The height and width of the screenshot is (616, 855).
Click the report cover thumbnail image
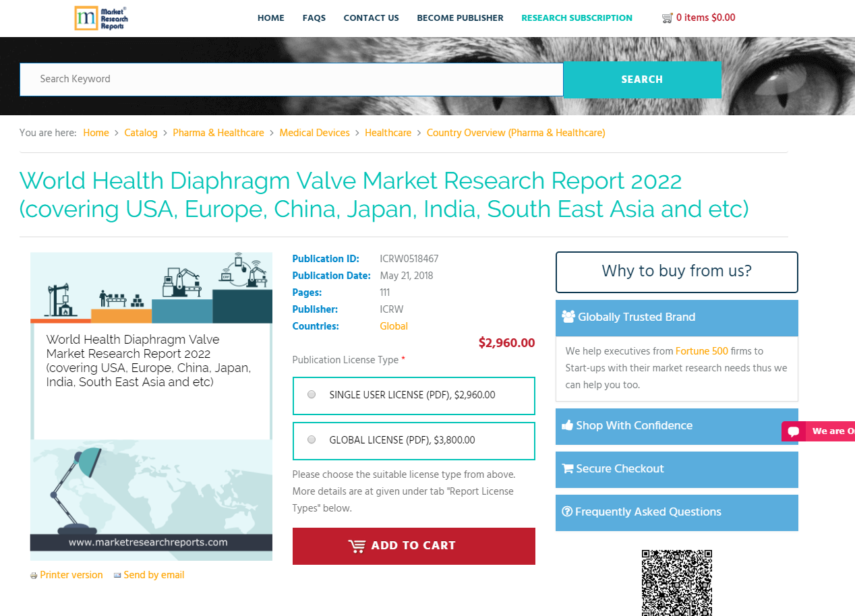point(151,406)
